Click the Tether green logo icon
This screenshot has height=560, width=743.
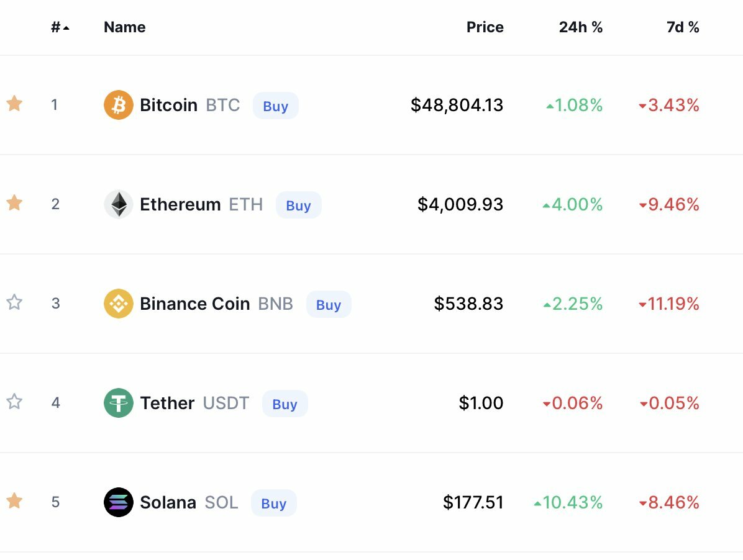click(119, 403)
